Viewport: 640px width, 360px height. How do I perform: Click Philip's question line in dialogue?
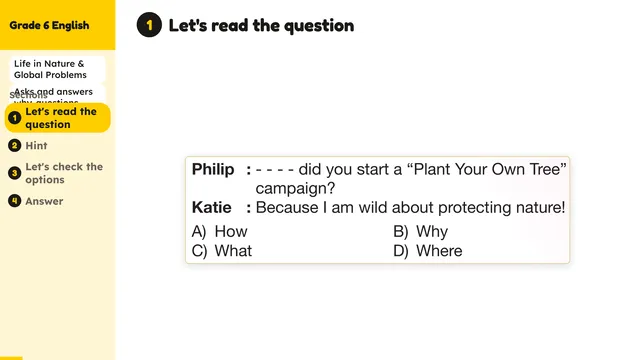(x=379, y=178)
